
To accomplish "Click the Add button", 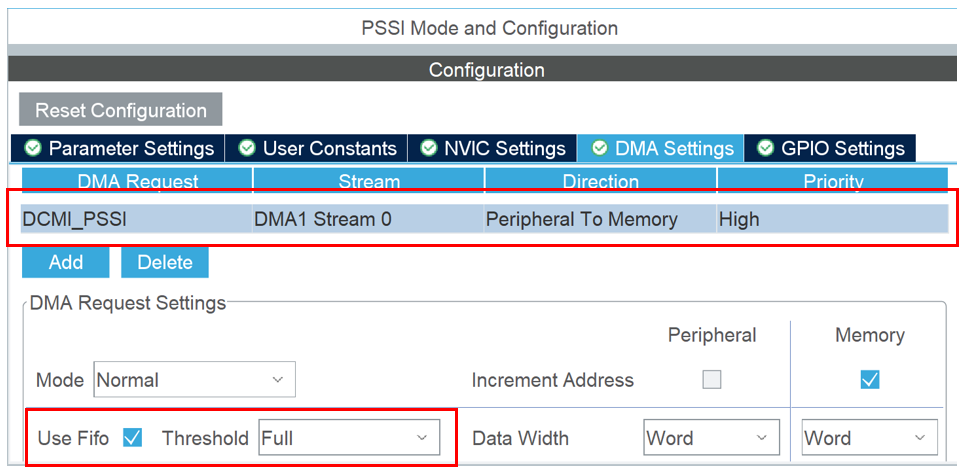I will (66, 262).
